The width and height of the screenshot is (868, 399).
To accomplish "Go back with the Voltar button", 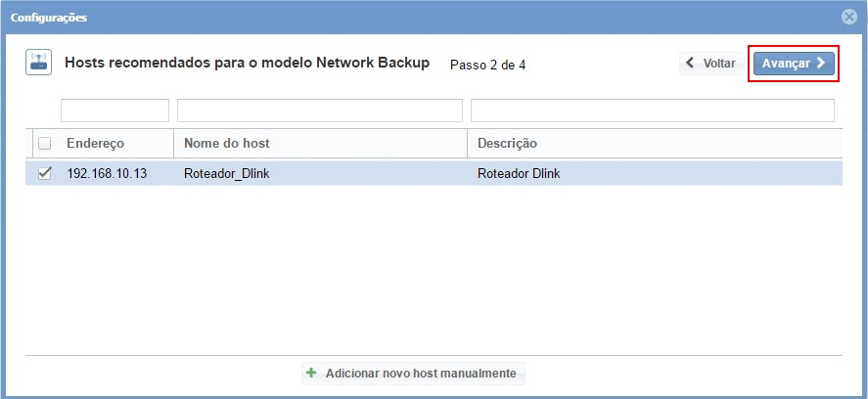I will 709,64.
